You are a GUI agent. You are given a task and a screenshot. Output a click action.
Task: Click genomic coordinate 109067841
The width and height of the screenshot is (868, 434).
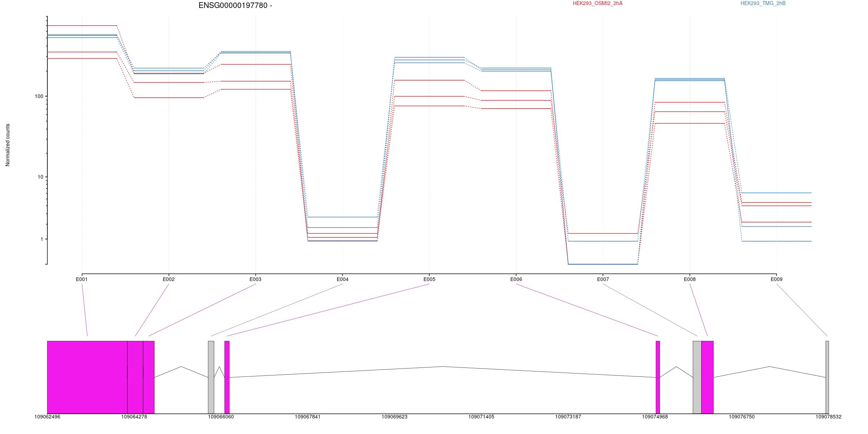[x=308, y=417]
